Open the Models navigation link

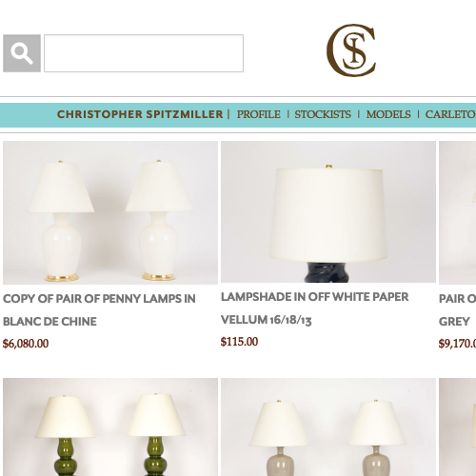point(388,114)
